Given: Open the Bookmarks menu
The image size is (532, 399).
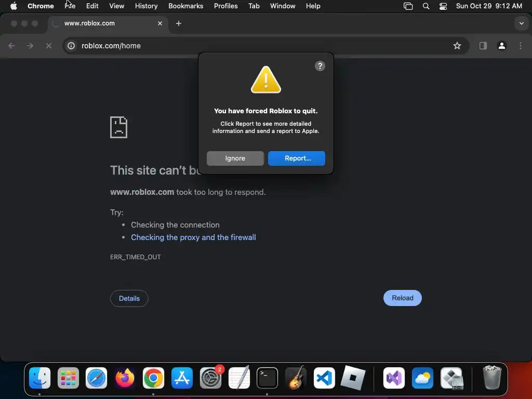Looking at the screenshot, I should [185, 6].
